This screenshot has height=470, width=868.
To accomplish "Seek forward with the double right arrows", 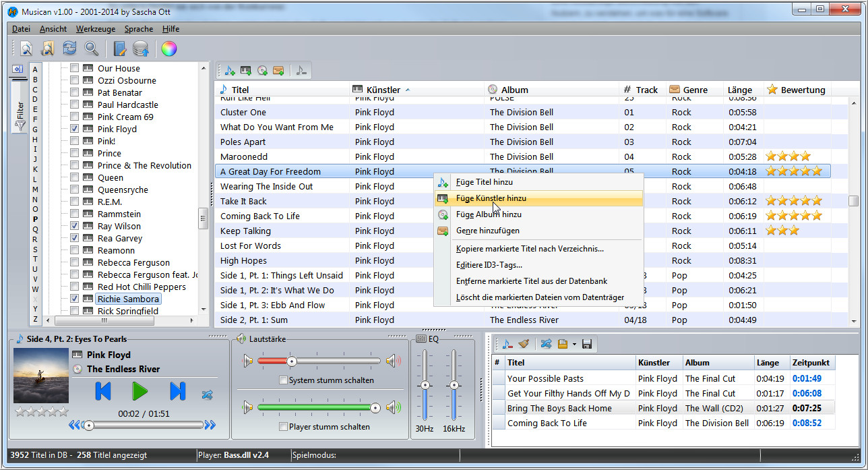I will click(210, 425).
